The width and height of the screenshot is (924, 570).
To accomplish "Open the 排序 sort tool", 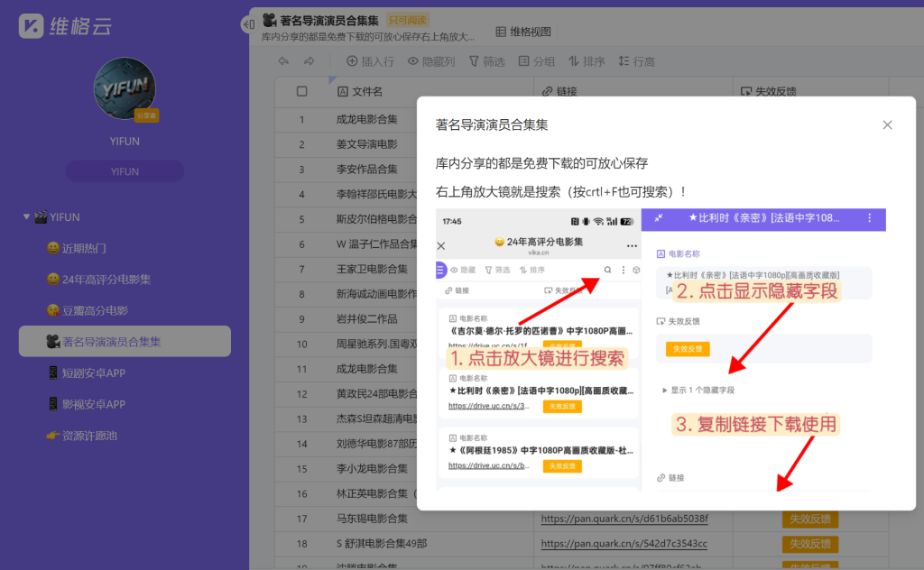I will point(587,61).
